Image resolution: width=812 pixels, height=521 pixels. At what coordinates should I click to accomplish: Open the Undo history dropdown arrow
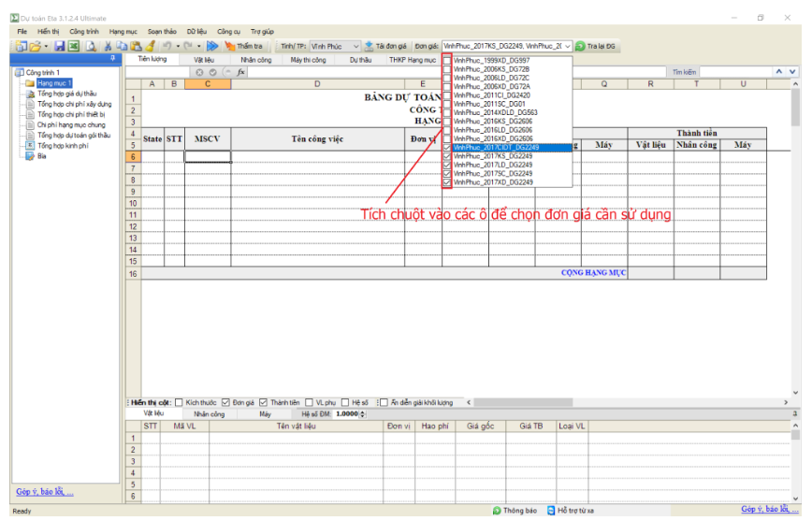point(178,46)
